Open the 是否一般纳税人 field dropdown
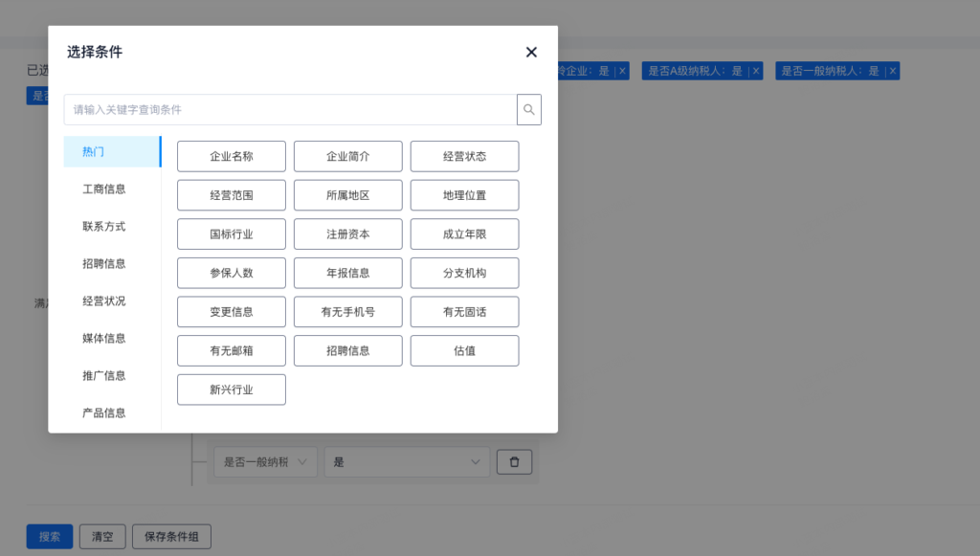This screenshot has height=556, width=980. pos(265,462)
